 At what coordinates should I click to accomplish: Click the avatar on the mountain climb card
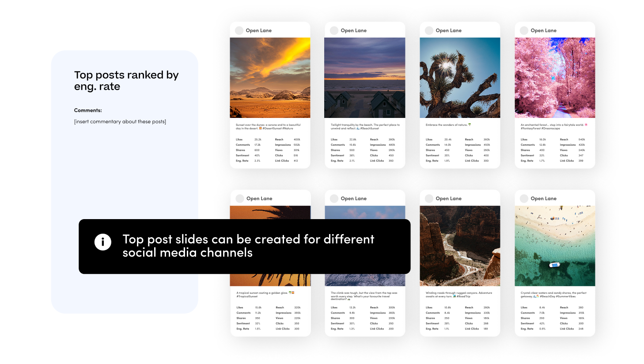(x=334, y=198)
